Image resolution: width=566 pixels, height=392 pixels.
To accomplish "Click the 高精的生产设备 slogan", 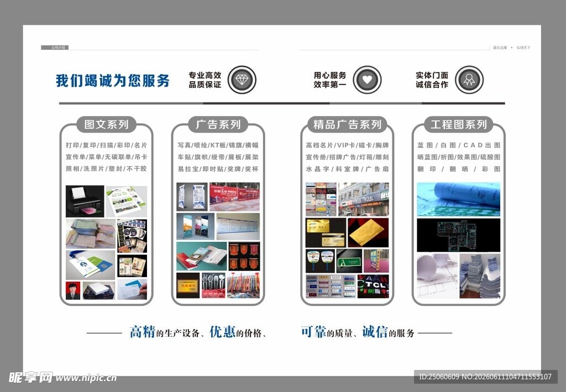I will pyautogui.click(x=165, y=332).
